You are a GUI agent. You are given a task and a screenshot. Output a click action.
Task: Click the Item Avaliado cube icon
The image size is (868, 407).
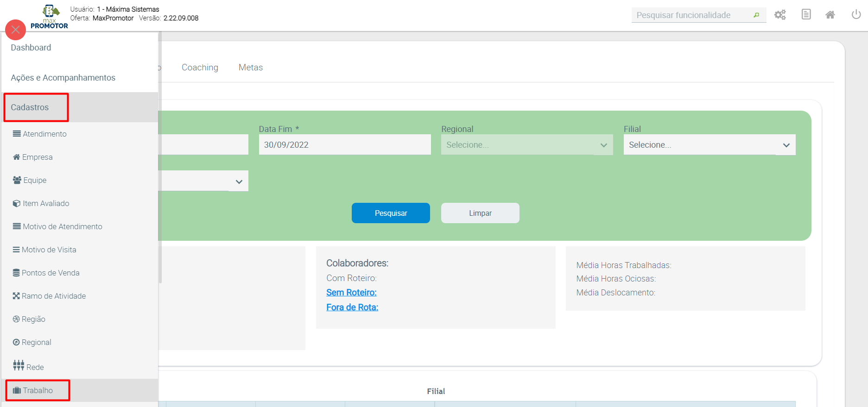pyautogui.click(x=17, y=203)
